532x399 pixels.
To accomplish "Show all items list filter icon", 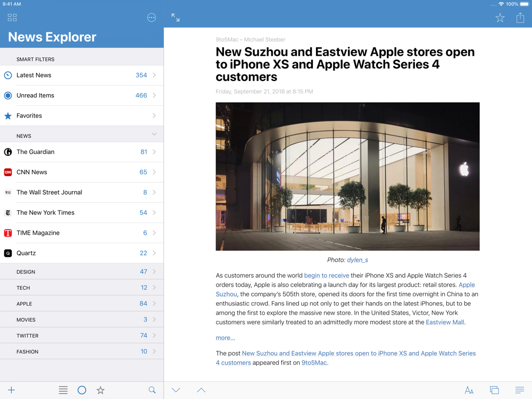I will (63, 390).
